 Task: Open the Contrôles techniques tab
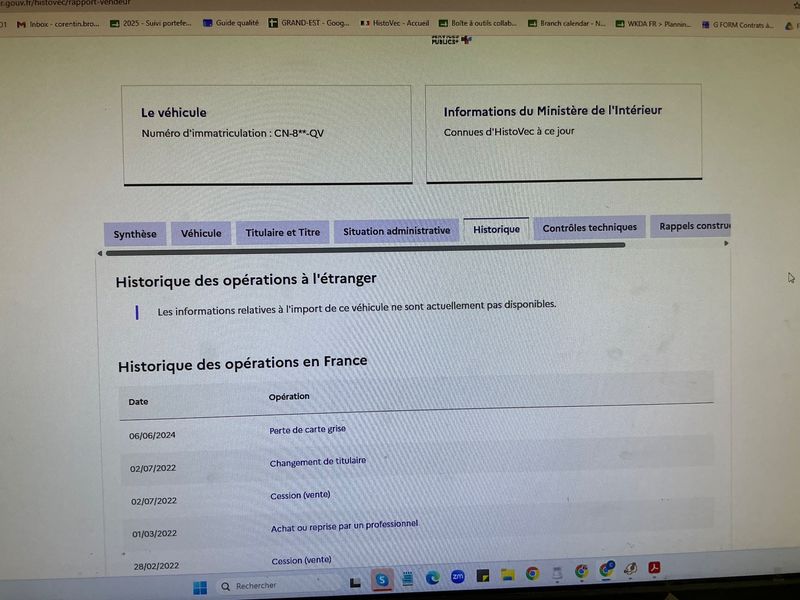[x=589, y=228]
